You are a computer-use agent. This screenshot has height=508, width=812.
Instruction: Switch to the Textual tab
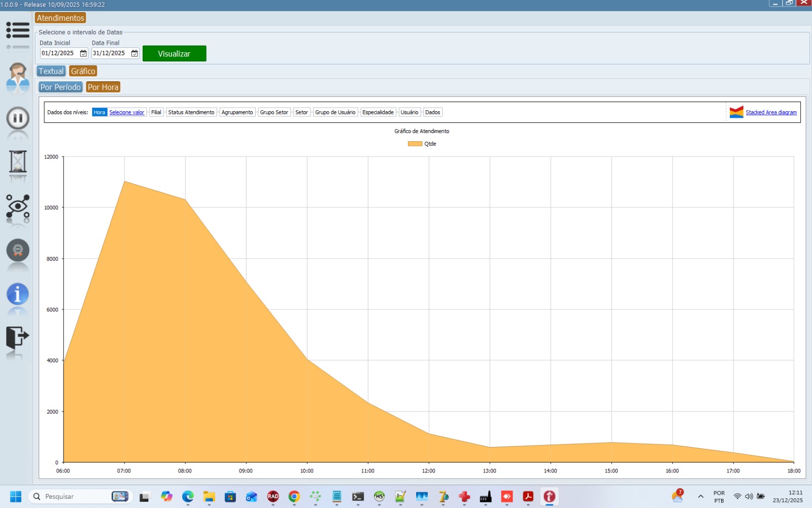coord(51,72)
